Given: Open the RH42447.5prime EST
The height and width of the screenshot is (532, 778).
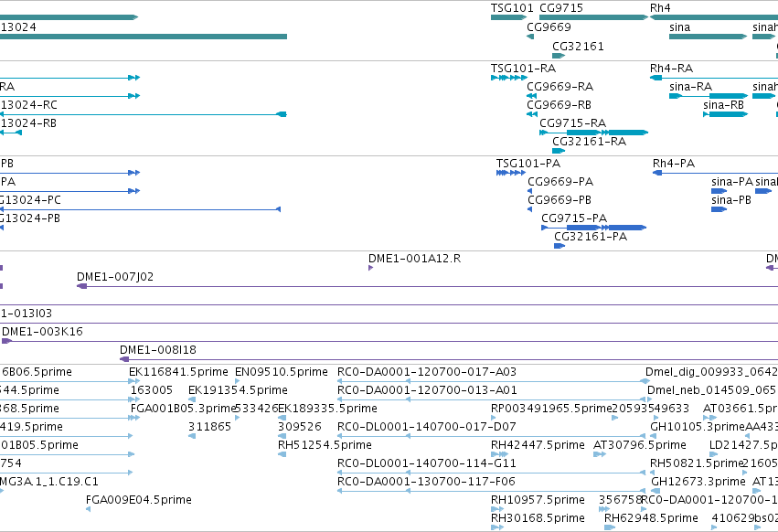Looking at the screenshot, I should (500, 454).
